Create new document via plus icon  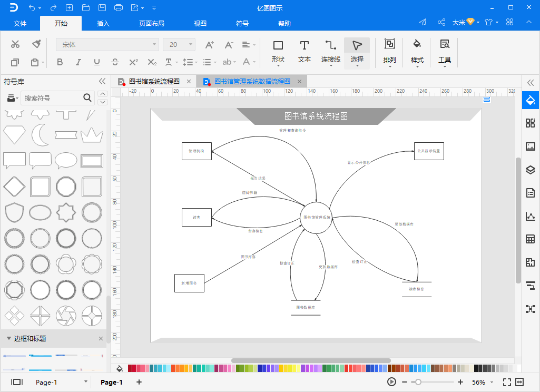69,7
